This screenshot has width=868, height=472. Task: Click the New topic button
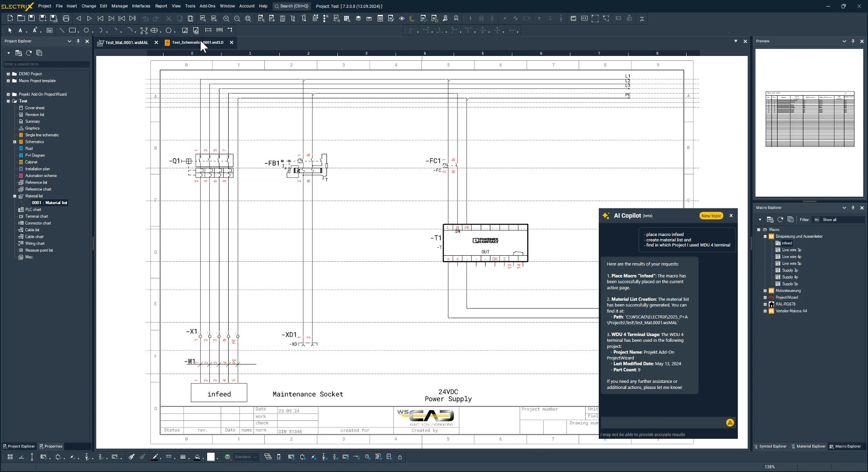[x=711, y=215]
